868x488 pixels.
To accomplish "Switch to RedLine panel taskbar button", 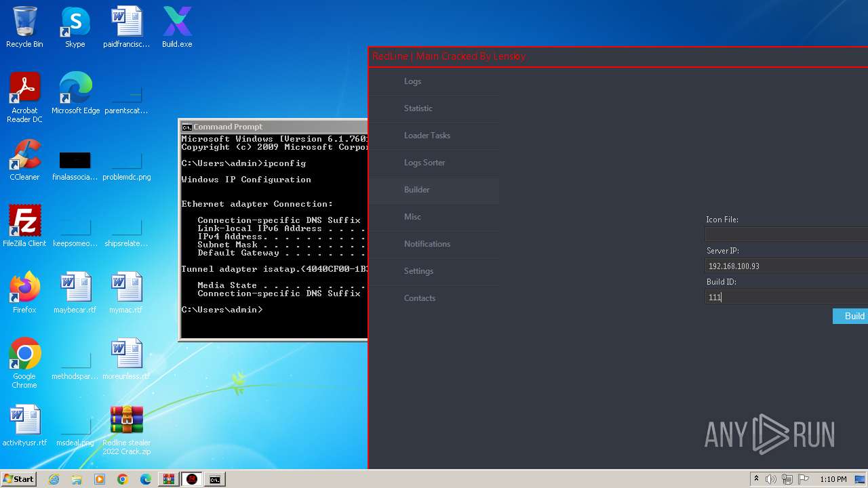I will pyautogui.click(x=192, y=479).
